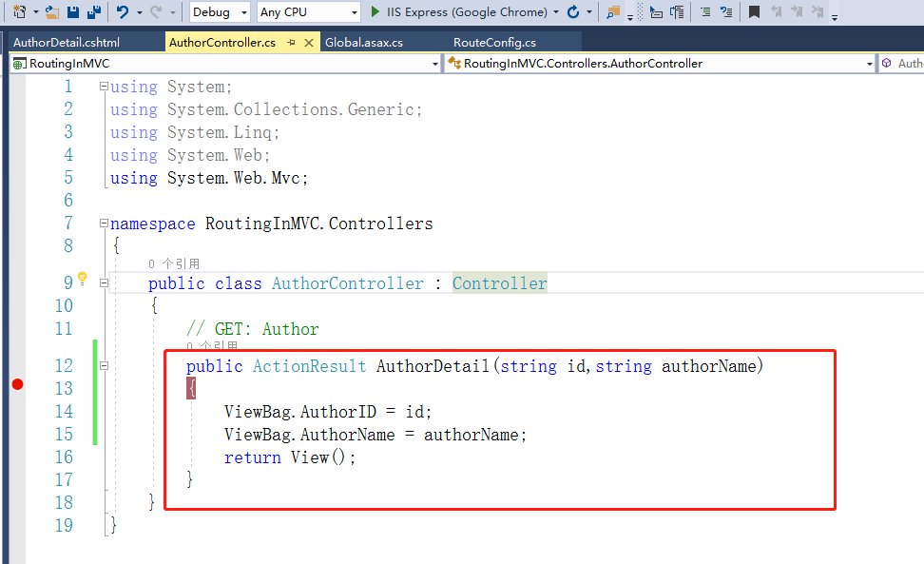
Task: Save the current file with the Save icon
Action: 73,11
